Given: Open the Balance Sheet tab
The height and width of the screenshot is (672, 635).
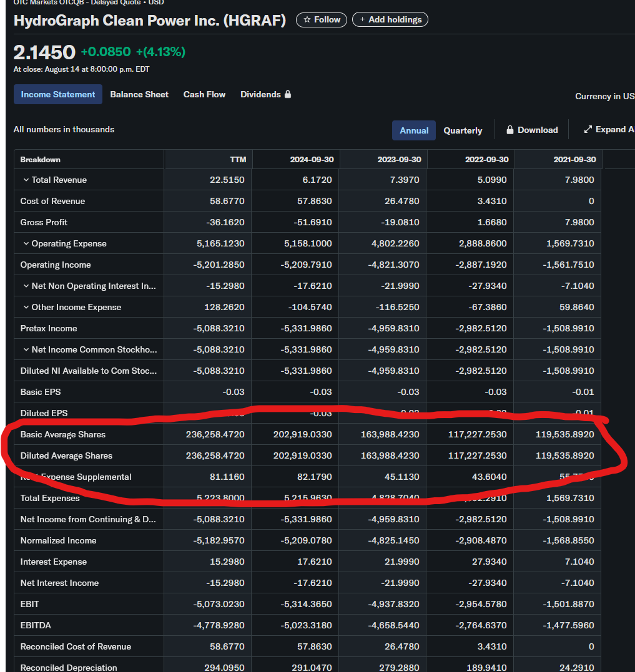Looking at the screenshot, I should pyautogui.click(x=139, y=94).
